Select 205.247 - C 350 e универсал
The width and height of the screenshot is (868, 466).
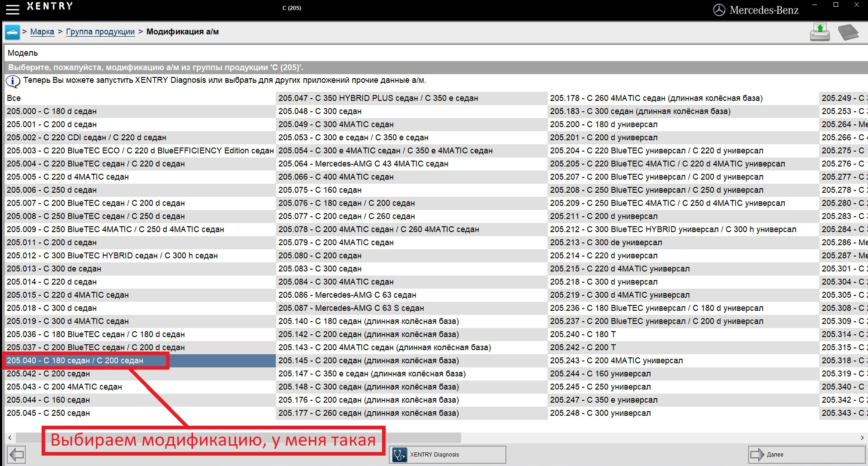[684, 400]
